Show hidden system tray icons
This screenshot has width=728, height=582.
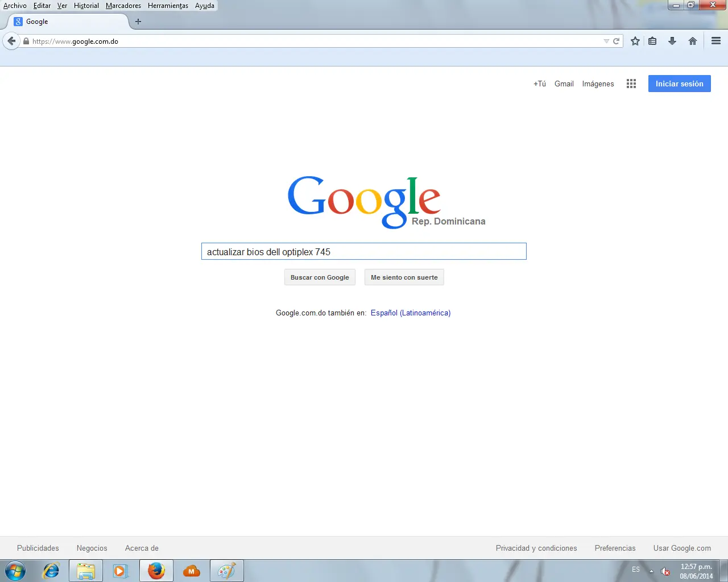click(651, 571)
